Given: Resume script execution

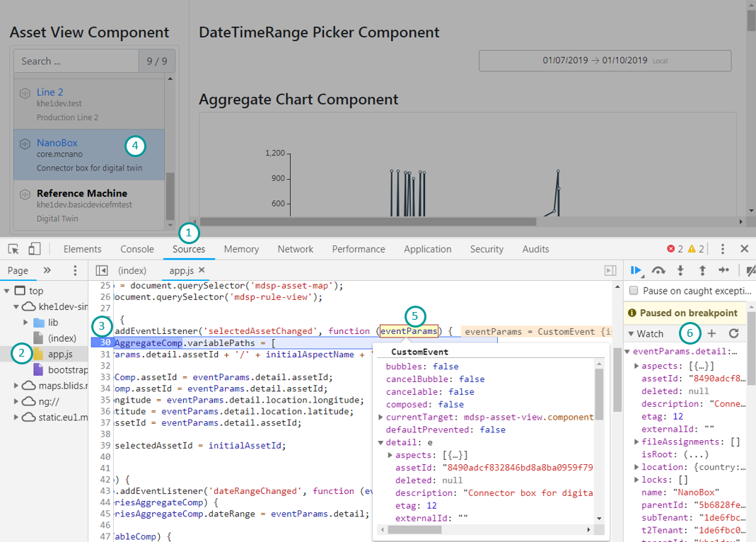Looking at the screenshot, I should point(636,270).
